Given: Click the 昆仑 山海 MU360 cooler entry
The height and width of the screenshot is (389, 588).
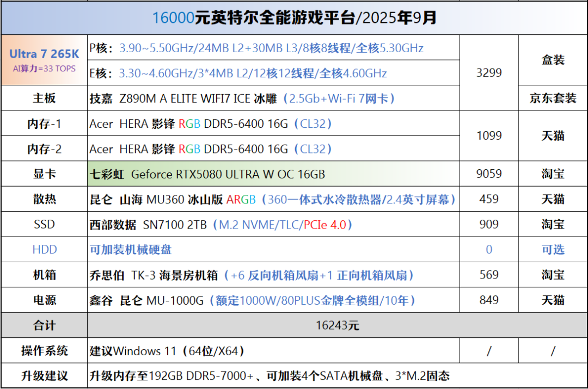Looking at the screenshot, I should tap(273, 199).
